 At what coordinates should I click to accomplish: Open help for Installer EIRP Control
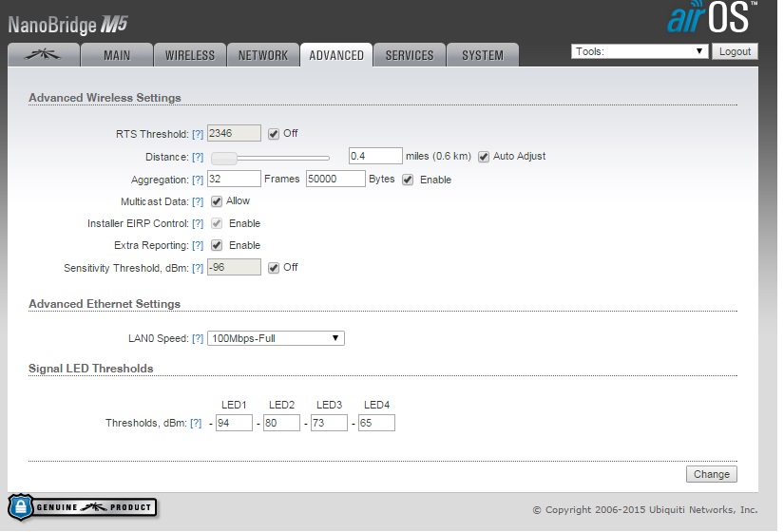(198, 223)
